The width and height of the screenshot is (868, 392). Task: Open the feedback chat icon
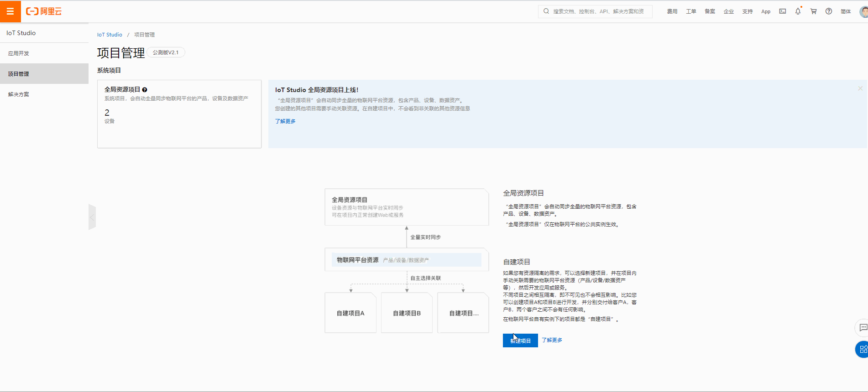tap(863, 327)
